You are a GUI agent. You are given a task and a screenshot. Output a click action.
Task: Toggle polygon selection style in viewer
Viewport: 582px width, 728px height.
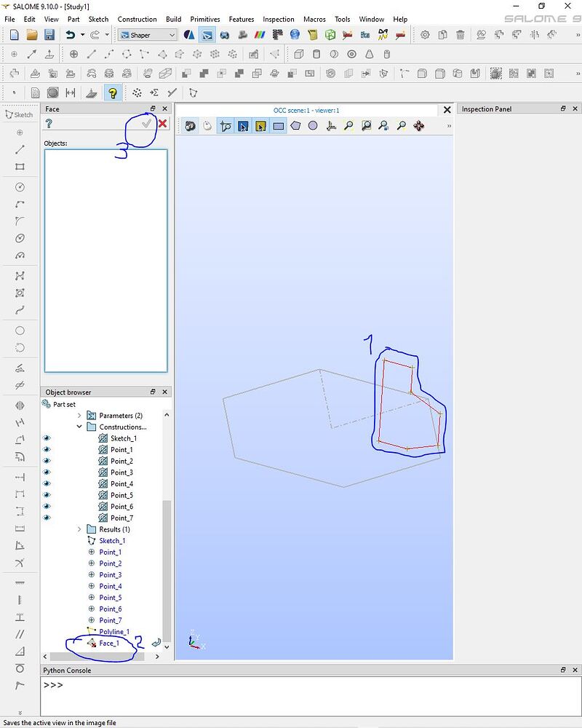pyautogui.click(x=295, y=126)
